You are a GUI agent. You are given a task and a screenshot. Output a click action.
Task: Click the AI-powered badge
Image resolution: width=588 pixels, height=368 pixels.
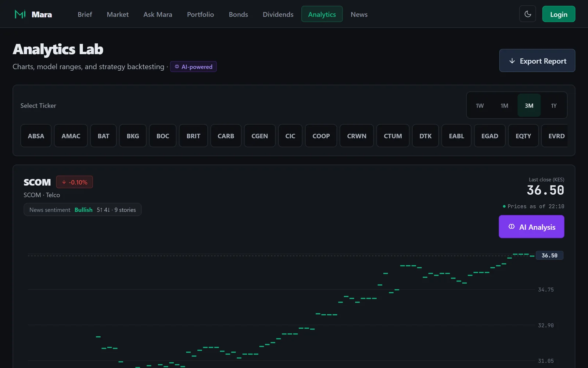tap(193, 67)
